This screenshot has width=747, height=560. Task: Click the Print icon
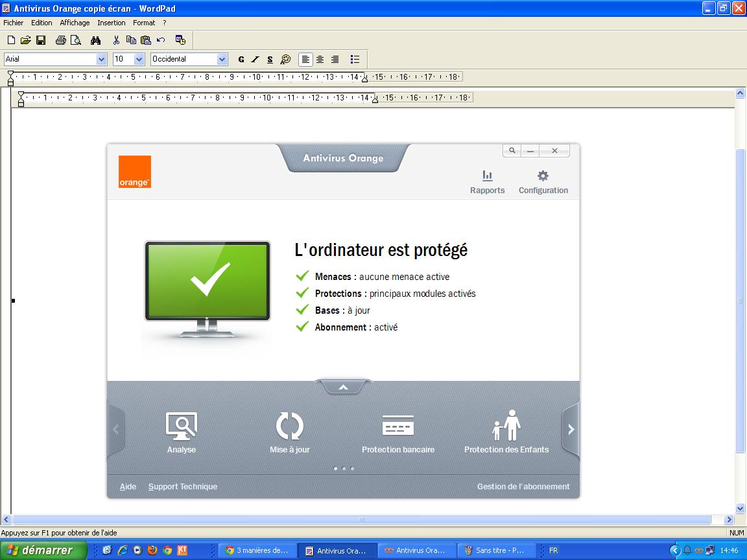tap(60, 40)
